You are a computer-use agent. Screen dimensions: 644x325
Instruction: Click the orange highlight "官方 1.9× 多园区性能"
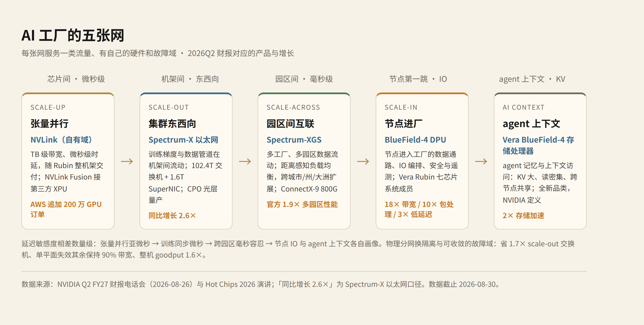tap(302, 205)
